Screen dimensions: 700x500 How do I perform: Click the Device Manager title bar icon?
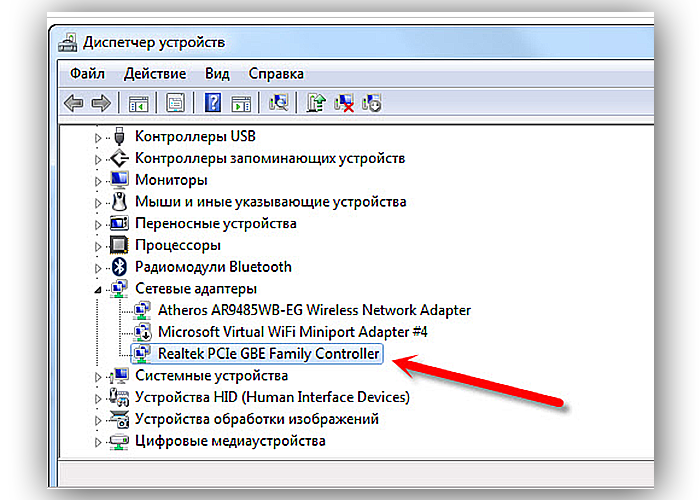[67, 43]
